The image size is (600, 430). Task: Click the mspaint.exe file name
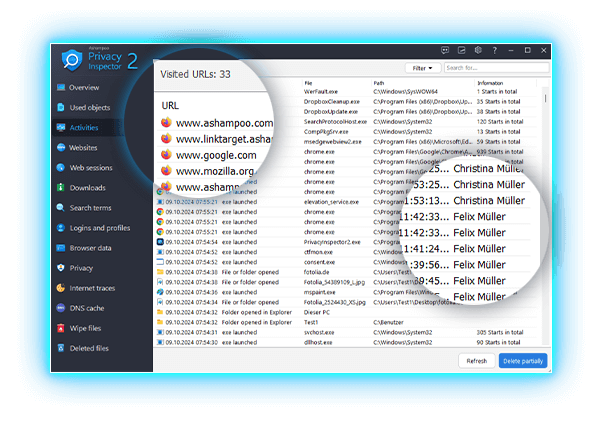tap(320, 292)
